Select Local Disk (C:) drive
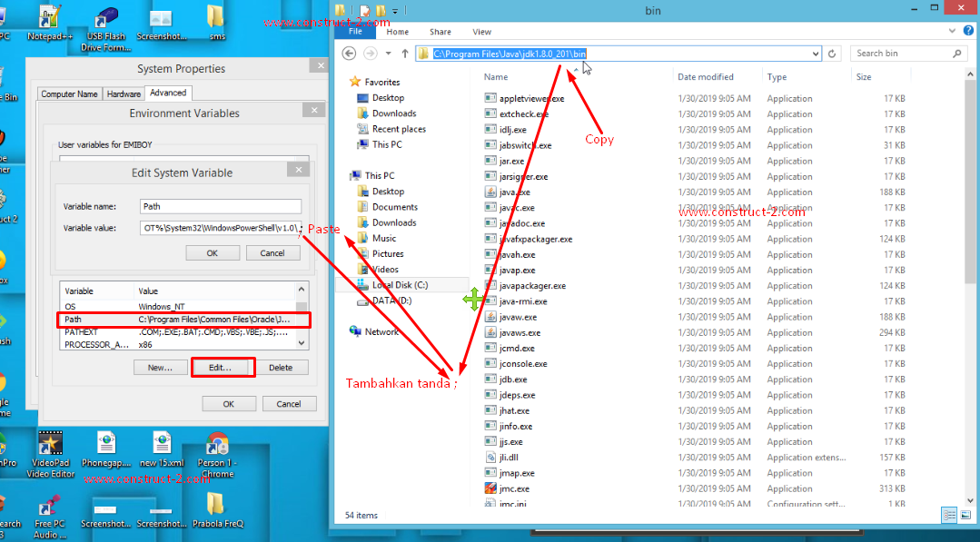The height and width of the screenshot is (542, 980). (x=400, y=285)
